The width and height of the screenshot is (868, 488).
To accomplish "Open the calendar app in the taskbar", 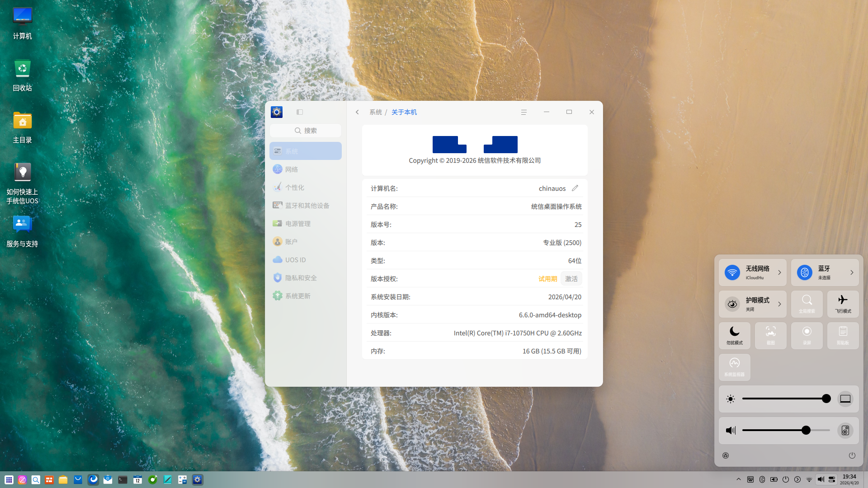I will click(137, 480).
